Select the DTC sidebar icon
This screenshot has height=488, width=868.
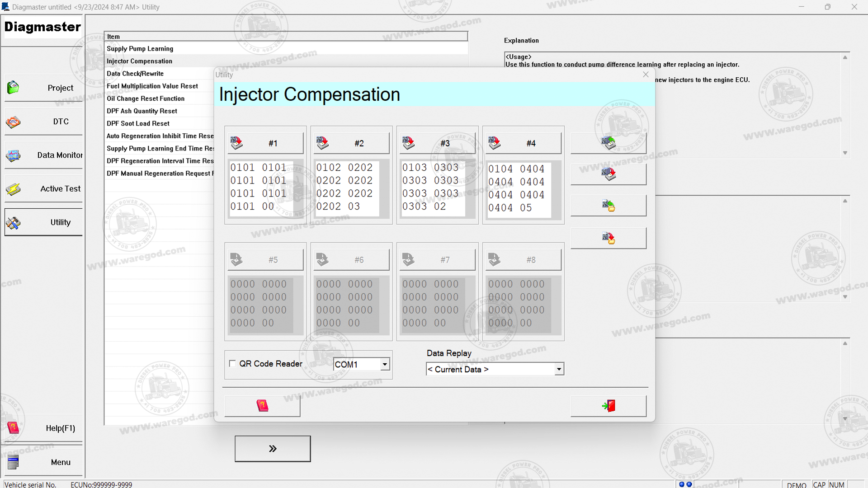[13, 121]
